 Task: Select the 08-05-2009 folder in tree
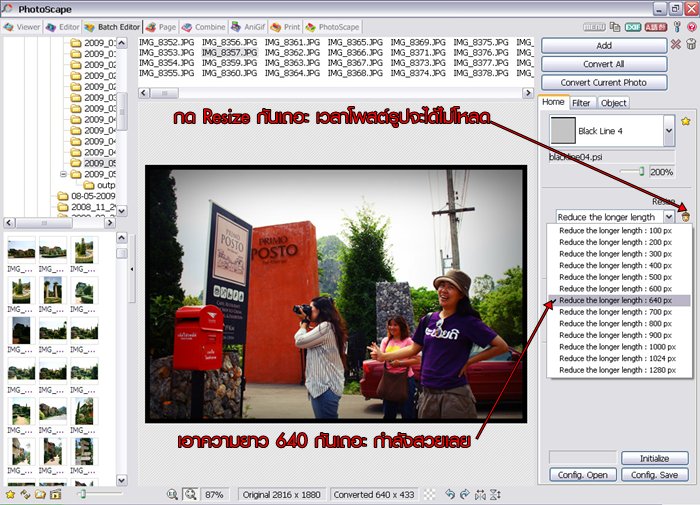(87, 196)
